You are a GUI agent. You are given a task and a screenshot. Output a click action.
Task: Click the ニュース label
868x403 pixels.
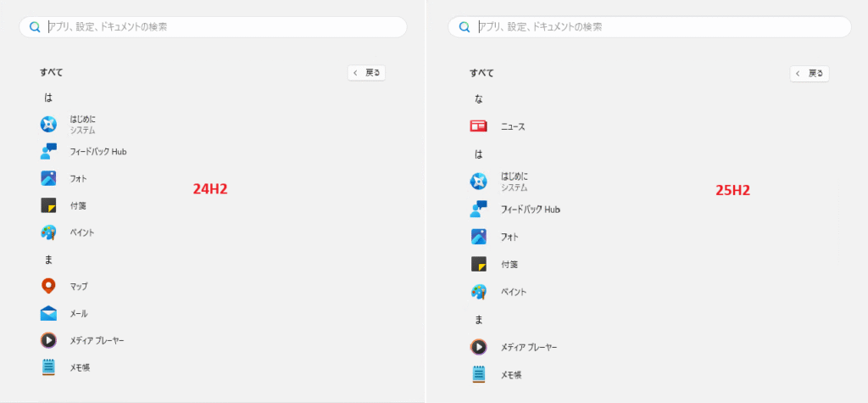[x=513, y=127]
